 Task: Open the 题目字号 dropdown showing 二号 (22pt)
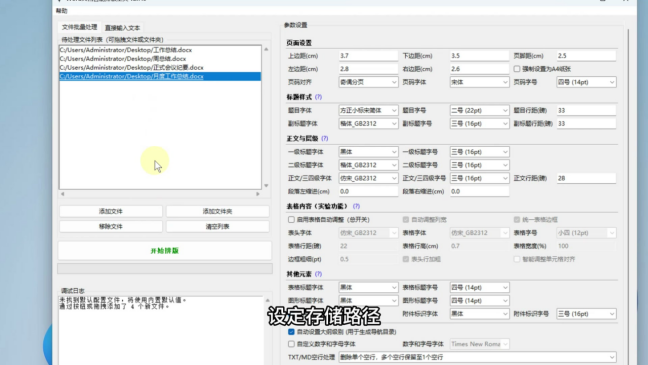pyautogui.click(x=479, y=110)
